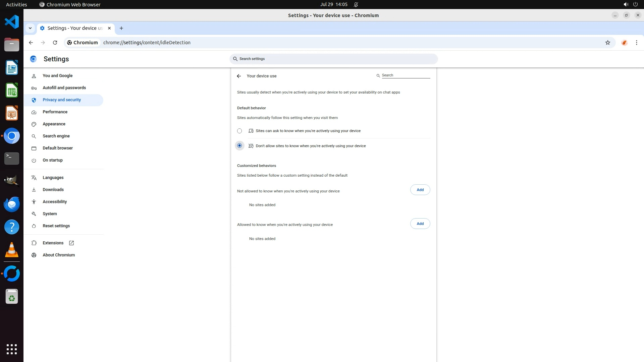
Task: Select Don't allow sites radio option
Action: (x=239, y=146)
